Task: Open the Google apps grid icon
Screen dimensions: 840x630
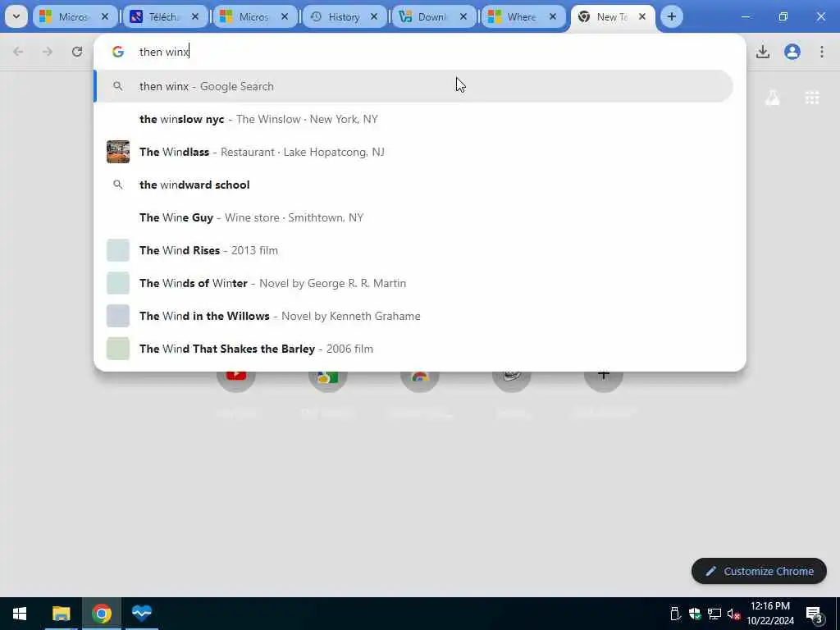Action: (x=812, y=98)
